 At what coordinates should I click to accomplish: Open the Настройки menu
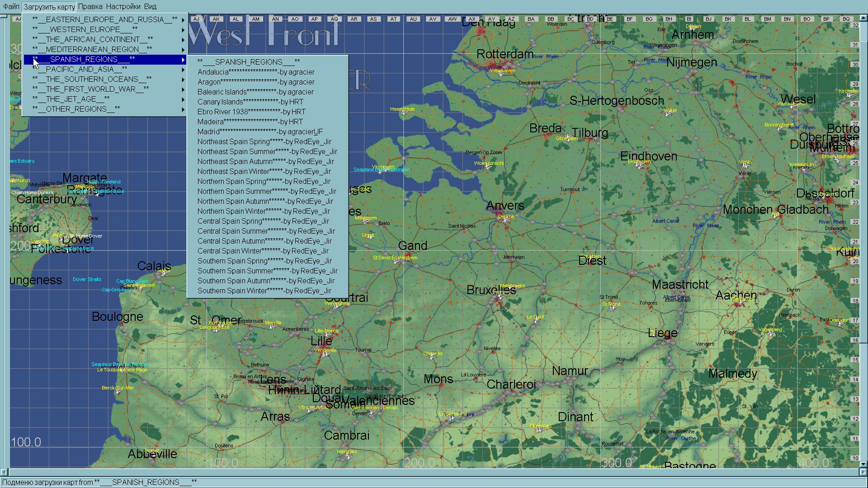point(123,7)
